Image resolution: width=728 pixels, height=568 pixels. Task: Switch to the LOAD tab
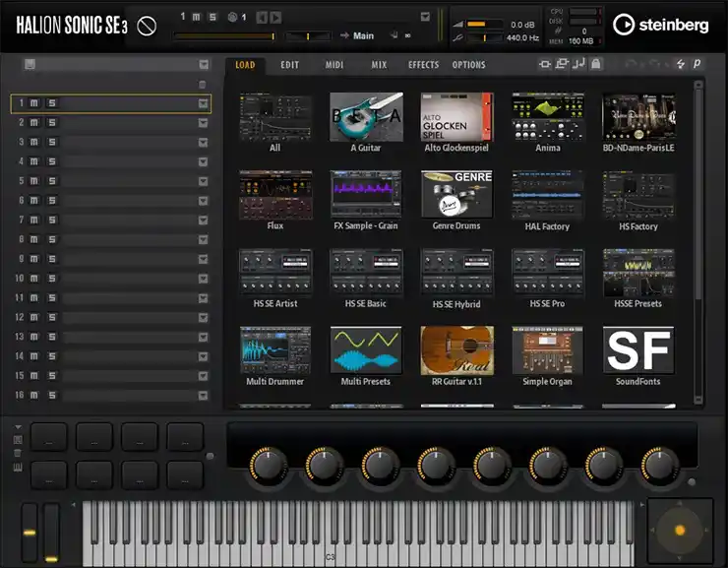[245, 65]
